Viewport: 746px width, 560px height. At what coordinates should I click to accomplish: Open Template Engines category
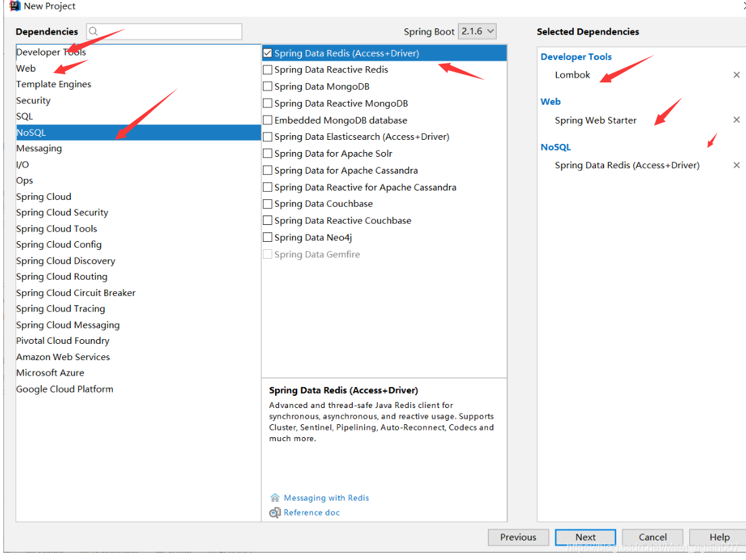coord(53,84)
